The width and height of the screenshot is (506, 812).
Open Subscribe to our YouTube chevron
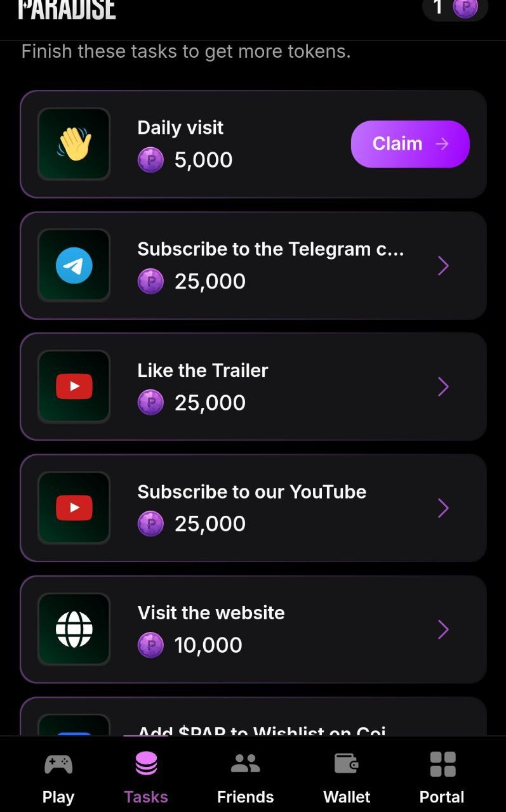[443, 507]
